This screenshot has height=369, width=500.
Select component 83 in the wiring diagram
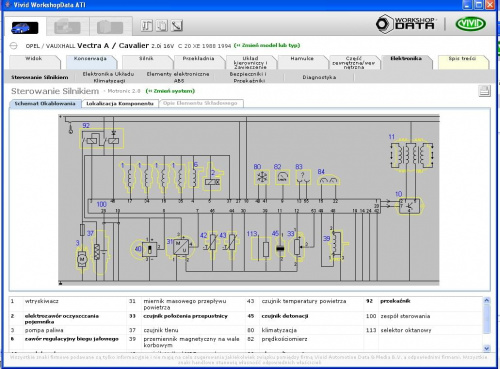click(303, 177)
